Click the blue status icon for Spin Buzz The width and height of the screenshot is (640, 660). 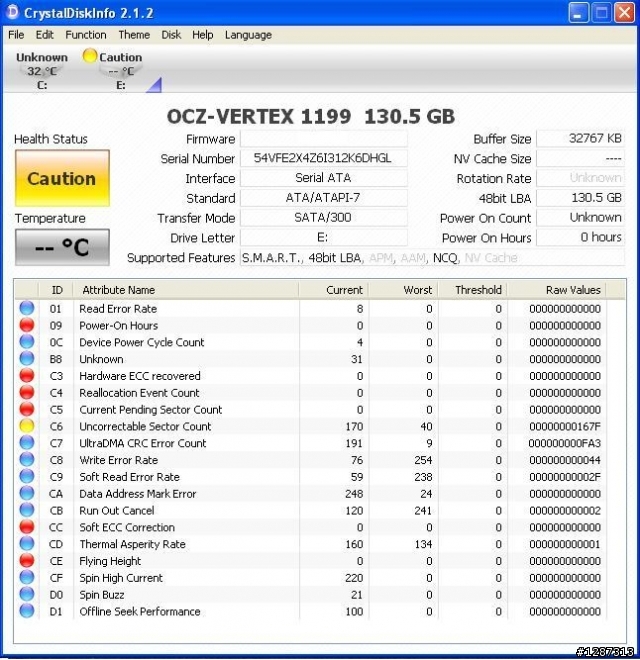click(27, 594)
